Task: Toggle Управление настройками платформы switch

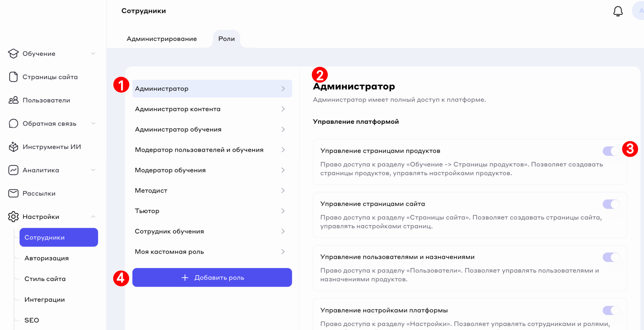Action: [611, 310]
